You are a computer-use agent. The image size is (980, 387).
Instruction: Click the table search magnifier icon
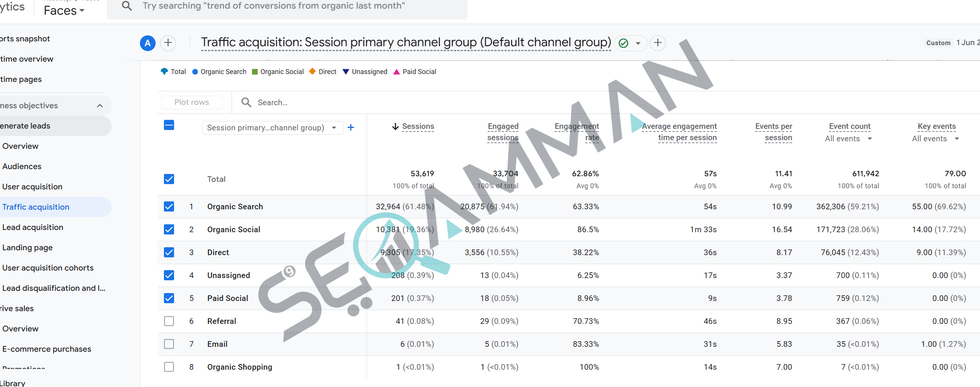[246, 102]
